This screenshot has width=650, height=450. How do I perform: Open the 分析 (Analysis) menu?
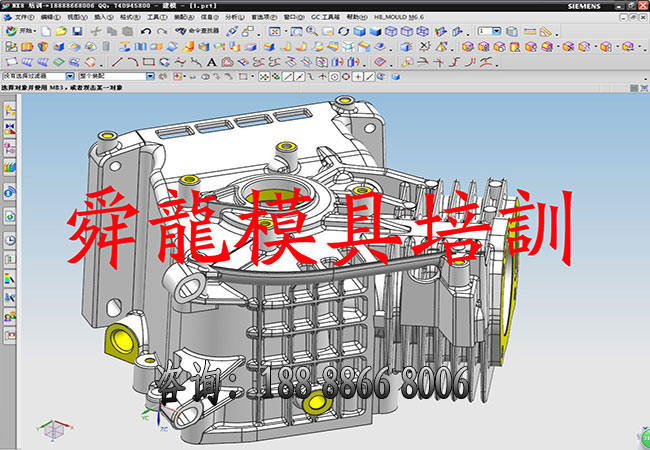[235, 17]
